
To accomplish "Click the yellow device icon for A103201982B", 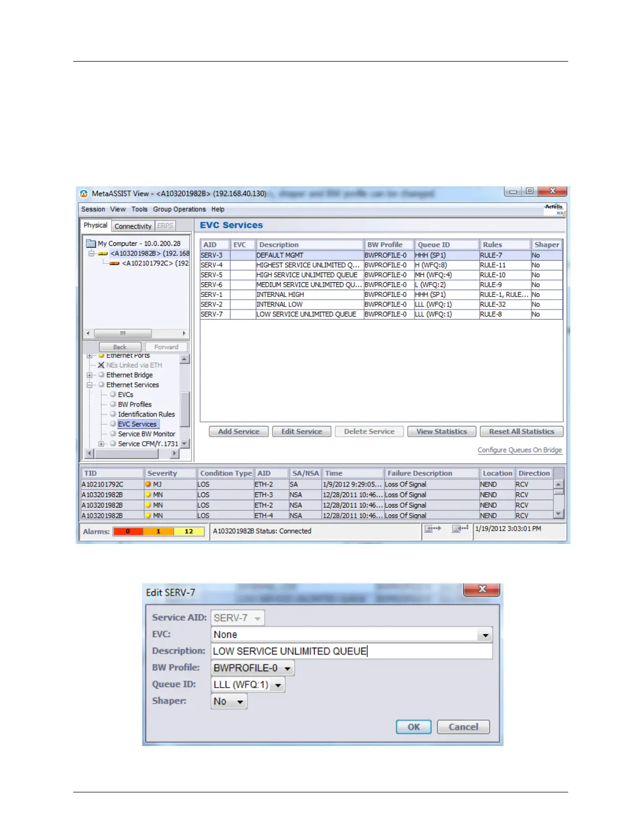I will click(103, 253).
